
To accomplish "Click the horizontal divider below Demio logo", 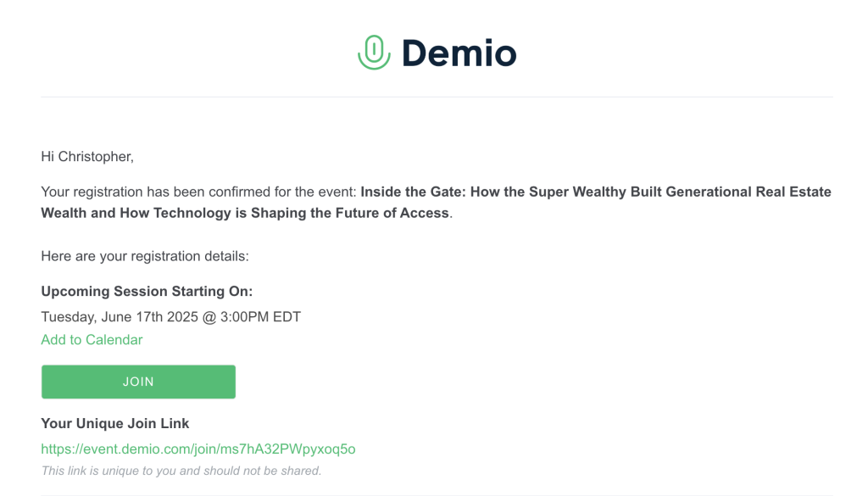I will pos(437,97).
